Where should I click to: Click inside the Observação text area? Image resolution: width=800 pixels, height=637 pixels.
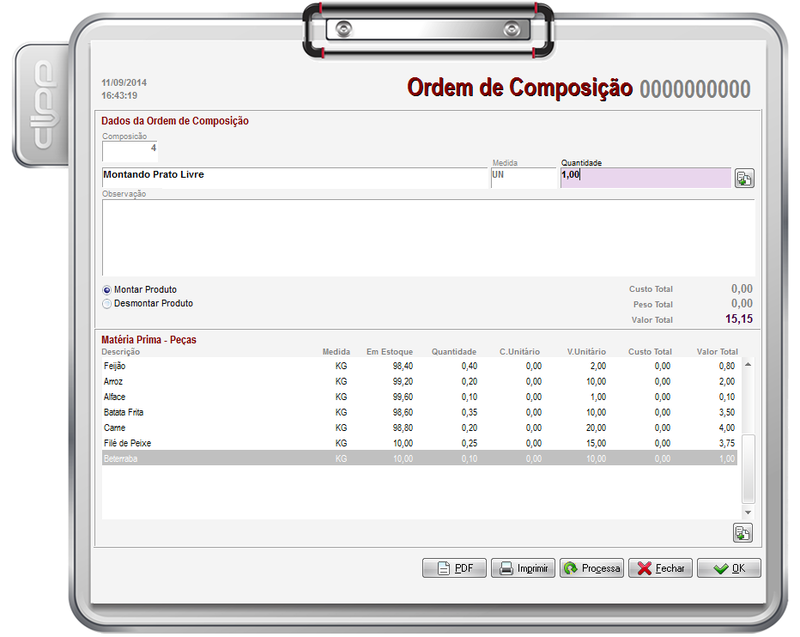428,236
